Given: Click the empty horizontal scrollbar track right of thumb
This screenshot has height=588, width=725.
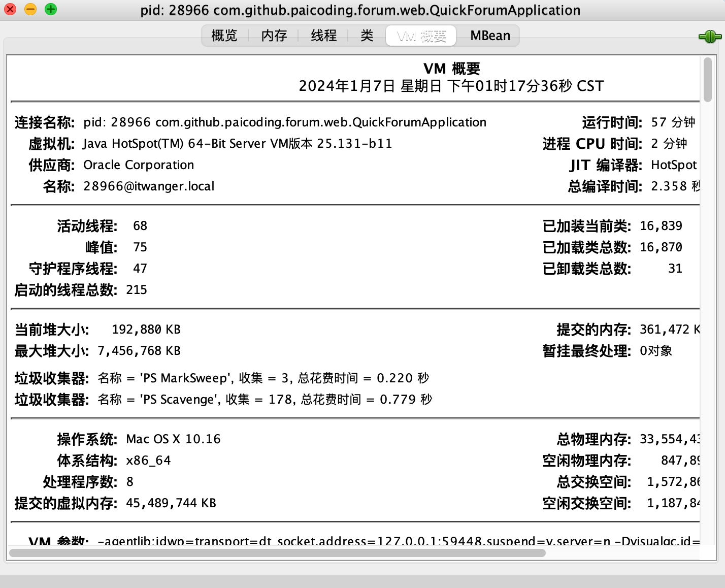Looking at the screenshot, I should click(624, 553).
